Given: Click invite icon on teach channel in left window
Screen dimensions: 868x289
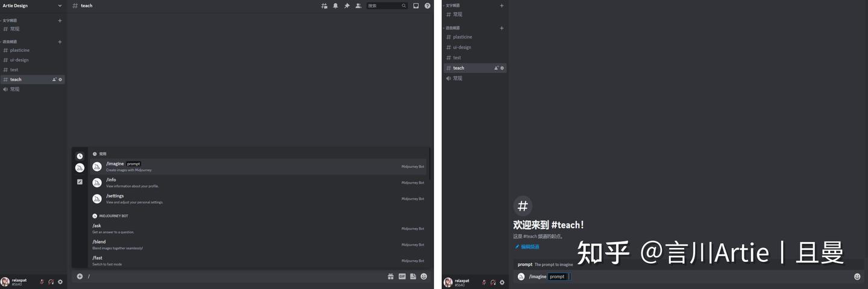Looking at the screenshot, I should (x=54, y=79).
